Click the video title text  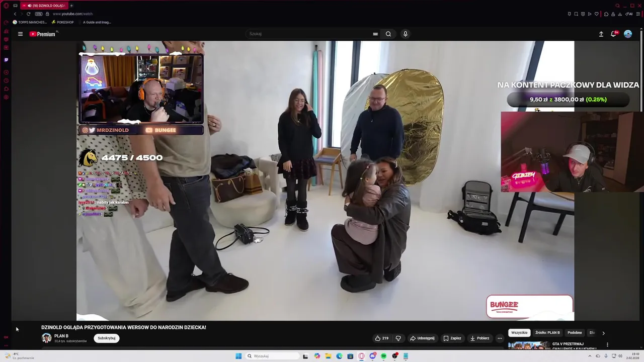coord(124,327)
